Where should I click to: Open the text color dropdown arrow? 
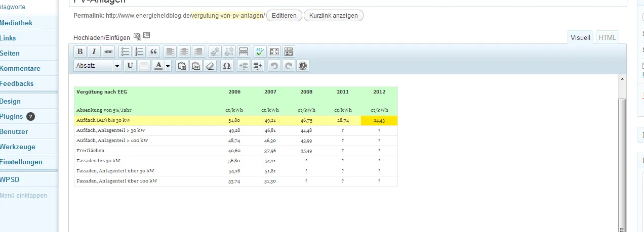(168, 66)
